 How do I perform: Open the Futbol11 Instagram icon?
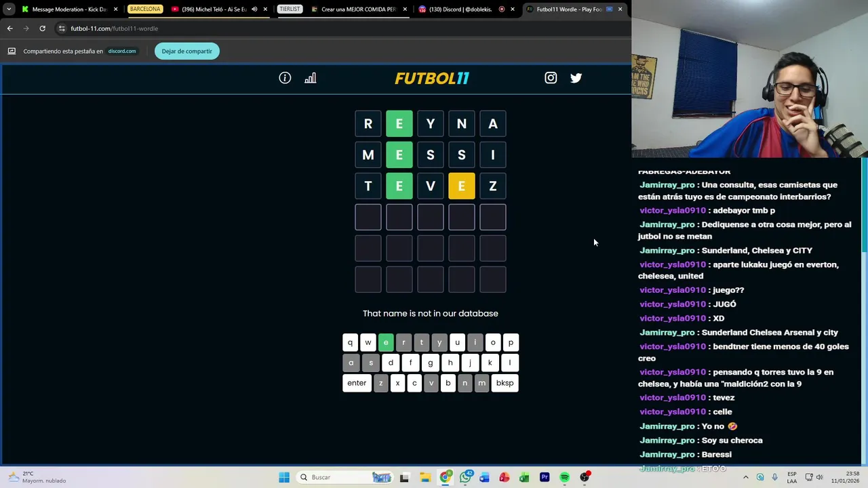coord(551,78)
